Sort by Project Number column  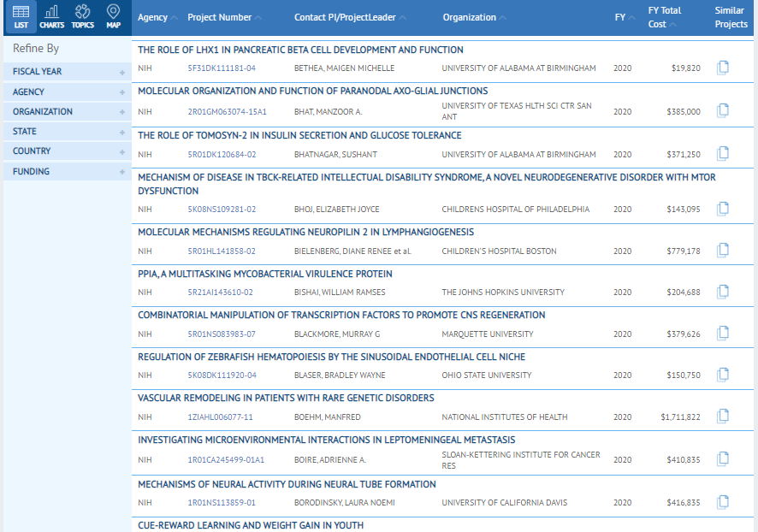(224, 17)
